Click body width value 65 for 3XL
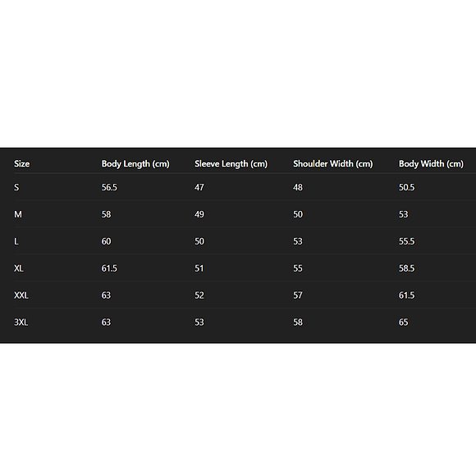This screenshot has width=476, height=476. point(404,322)
